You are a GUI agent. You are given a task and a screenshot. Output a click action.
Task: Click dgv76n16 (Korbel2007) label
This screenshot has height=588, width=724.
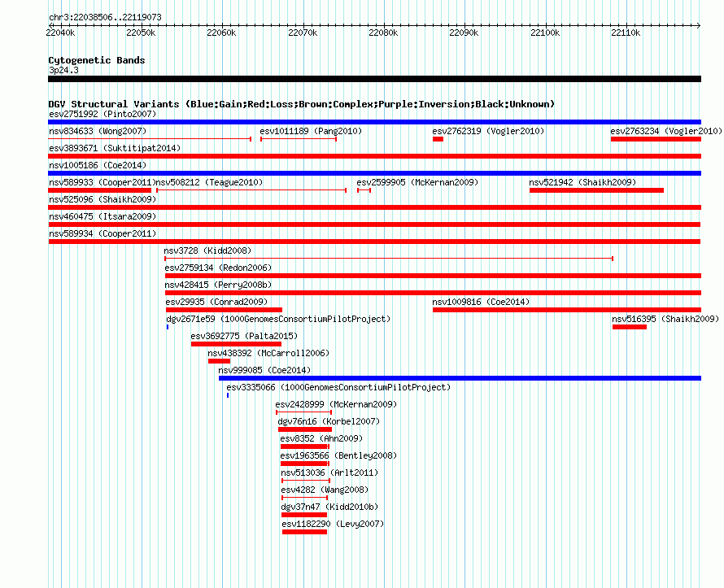point(329,421)
